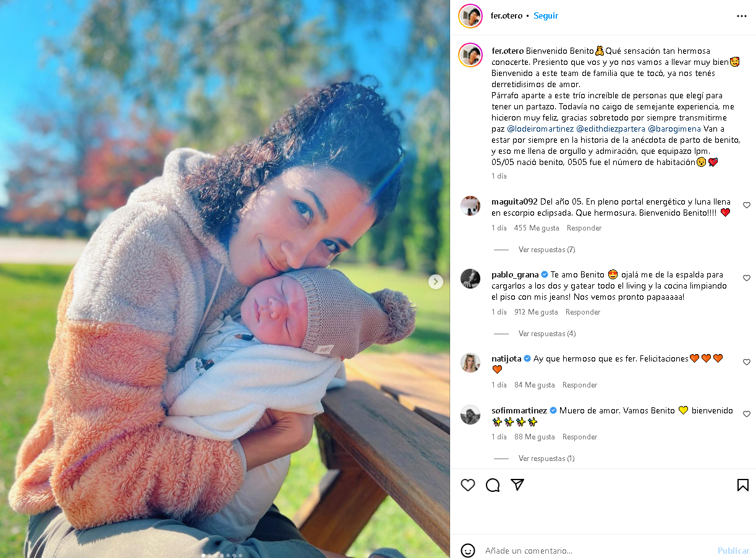Open comment speech bubble icon
This screenshot has width=756, height=558.
coord(493,485)
